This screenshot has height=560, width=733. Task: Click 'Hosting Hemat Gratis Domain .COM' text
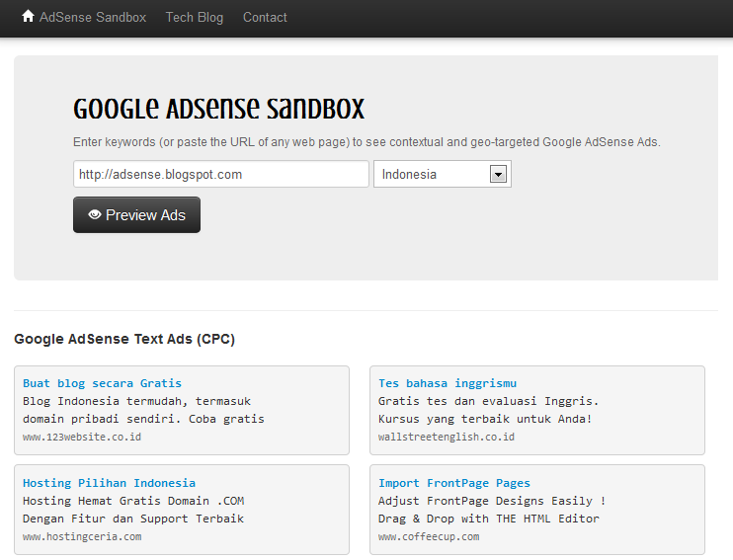click(133, 501)
